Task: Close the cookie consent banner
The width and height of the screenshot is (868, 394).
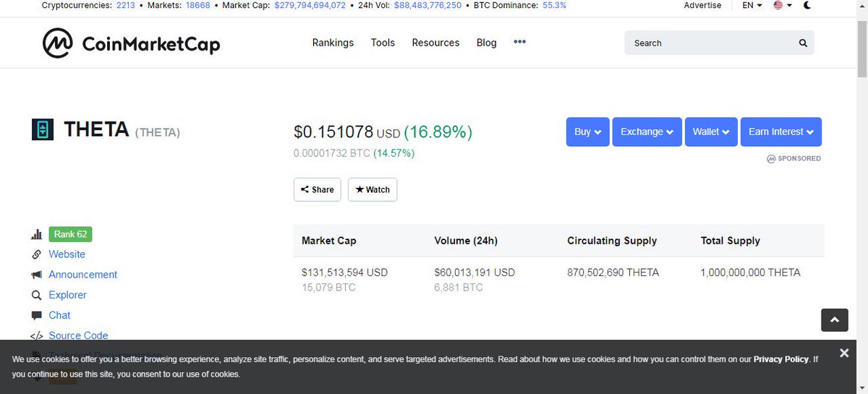Action: 843,353
